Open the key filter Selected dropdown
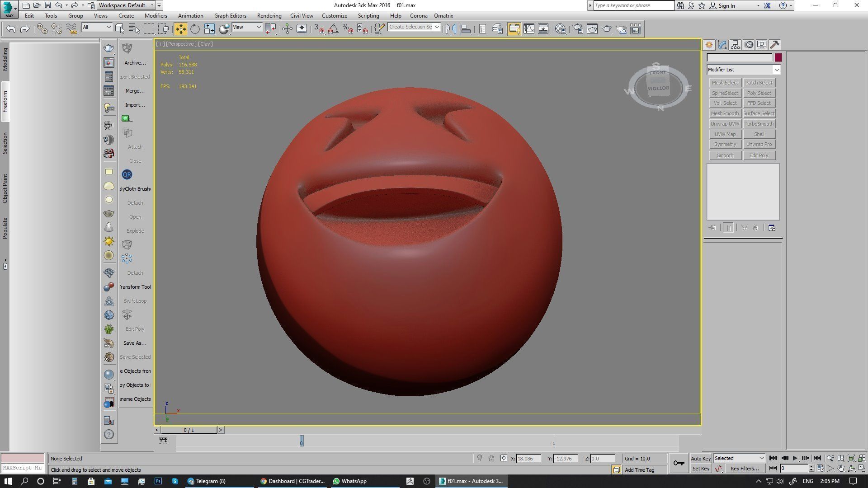Screen dimensions: 868x488 pos(739,458)
